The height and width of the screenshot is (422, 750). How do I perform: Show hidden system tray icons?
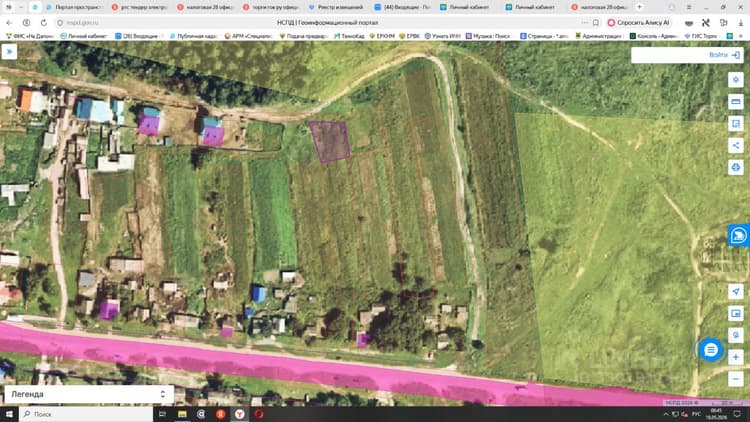tap(665, 414)
